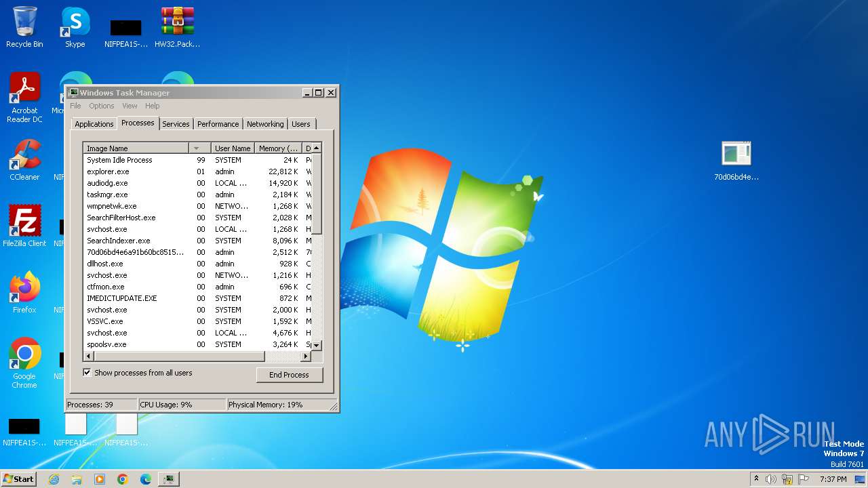868x488 pixels.
Task: Select the blacked-out NIFPEA1S file in the top desktop row
Action: pos(126,31)
